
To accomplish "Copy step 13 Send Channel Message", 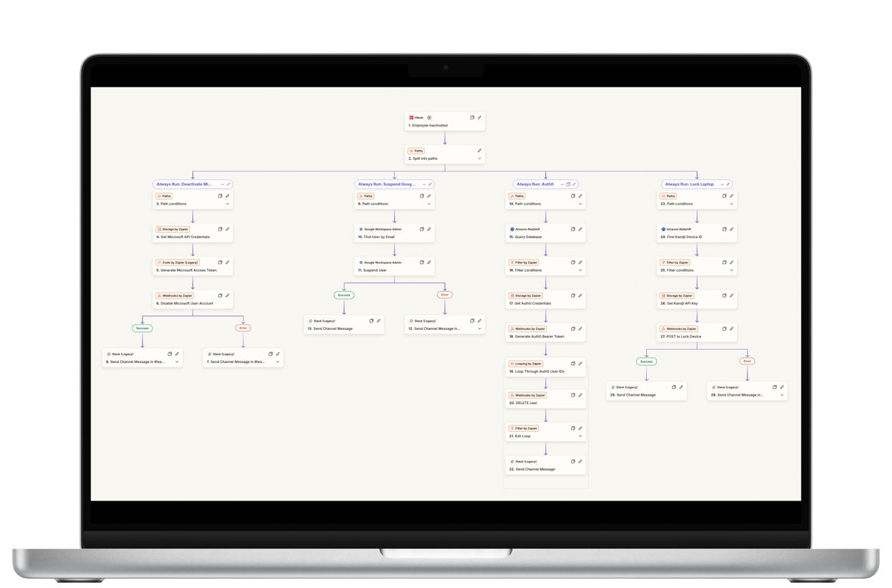I will tap(371, 322).
